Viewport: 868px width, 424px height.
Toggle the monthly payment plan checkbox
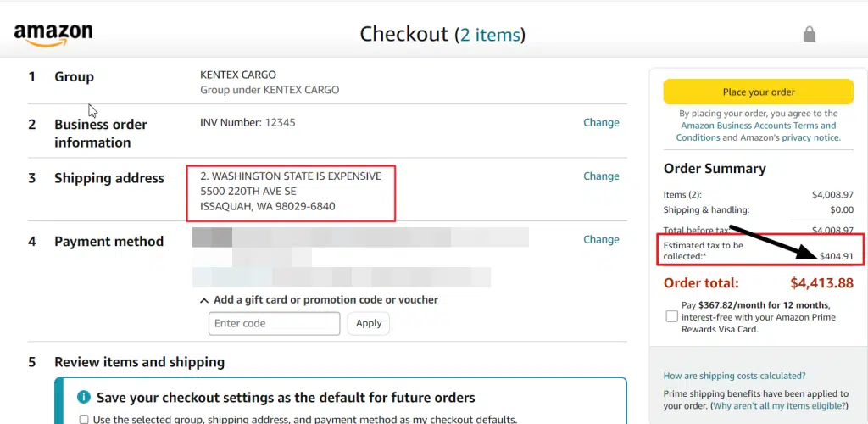[671, 316]
